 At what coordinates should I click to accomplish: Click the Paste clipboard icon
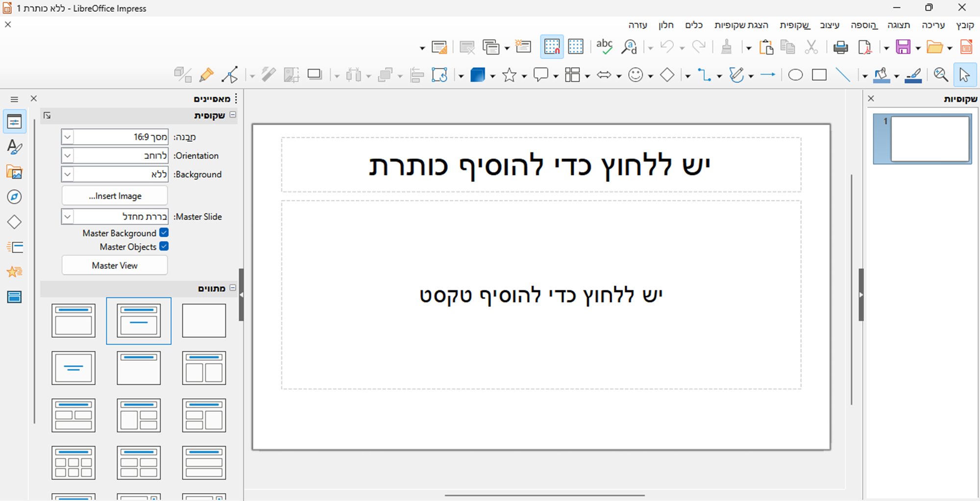coord(765,47)
